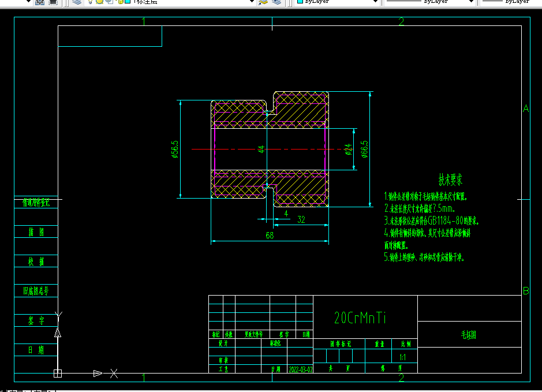
Task: Click the ByLayer lineweight control
Action: point(511,1)
